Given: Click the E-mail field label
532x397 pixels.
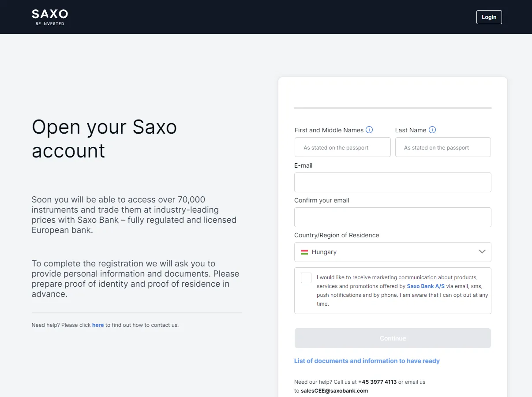Looking at the screenshot, I should tap(303, 165).
